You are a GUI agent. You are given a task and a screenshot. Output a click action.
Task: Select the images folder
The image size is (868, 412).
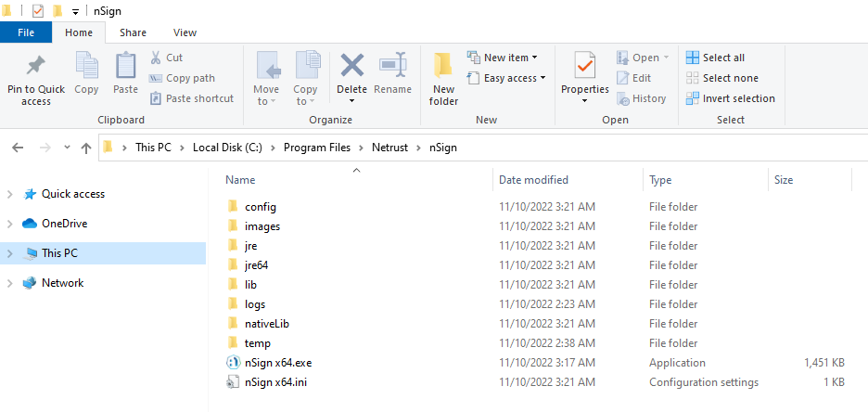tap(262, 226)
